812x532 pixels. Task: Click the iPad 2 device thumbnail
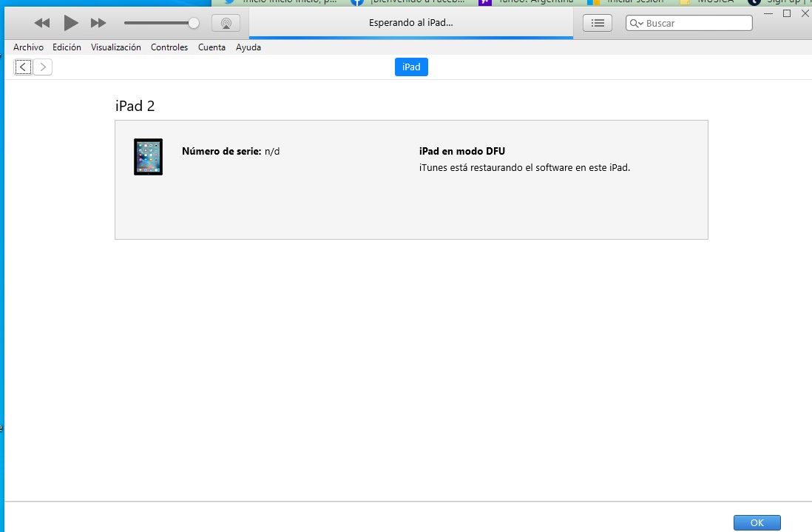pos(148,156)
